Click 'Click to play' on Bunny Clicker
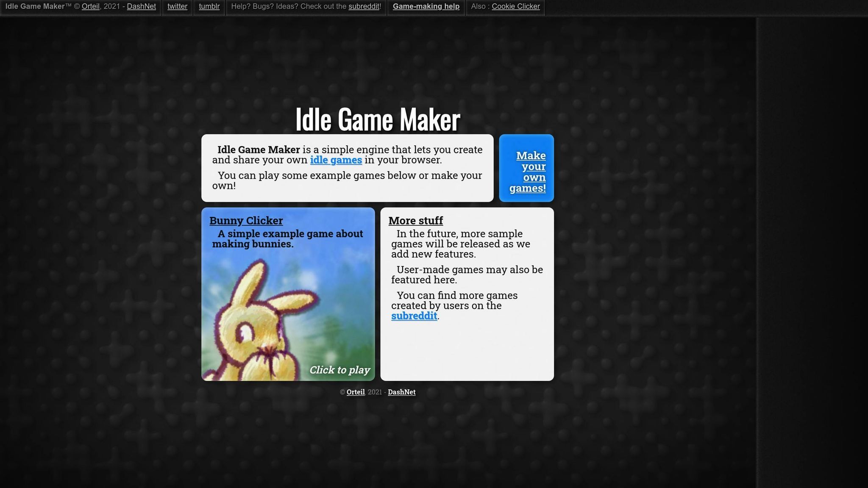 click(339, 370)
